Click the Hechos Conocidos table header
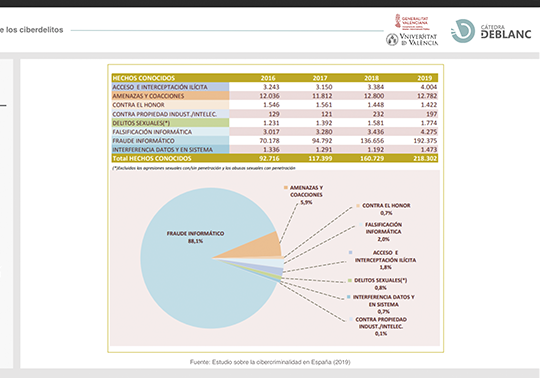The width and height of the screenshot is (540, 378). (144, 78)
